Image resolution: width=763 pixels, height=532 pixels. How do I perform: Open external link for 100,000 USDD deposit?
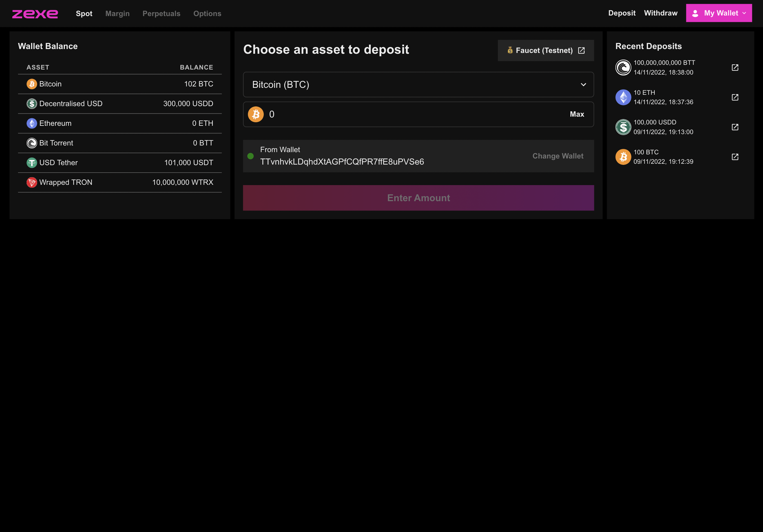coord(735,127)
